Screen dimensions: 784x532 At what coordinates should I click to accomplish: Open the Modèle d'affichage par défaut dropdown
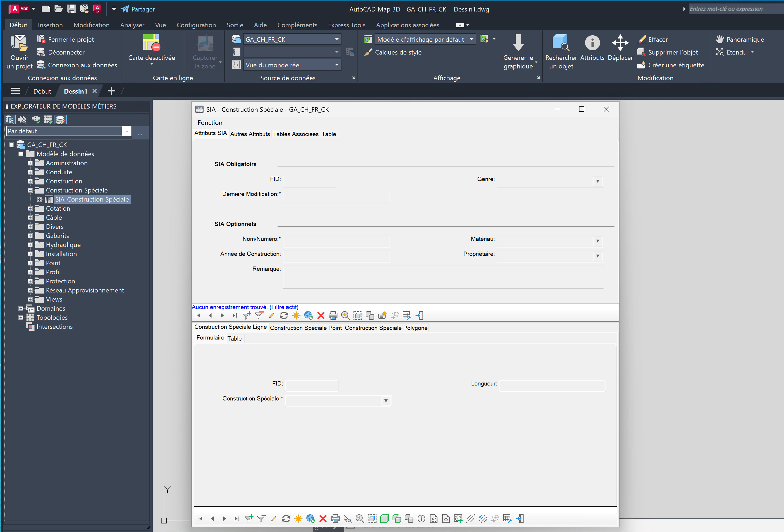coord(471,39)
